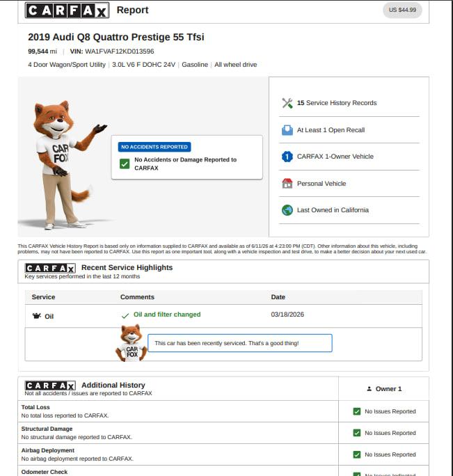Click Total Loss No Issues checkmark
The image size is (453, 476).
[x=357, y=411]
